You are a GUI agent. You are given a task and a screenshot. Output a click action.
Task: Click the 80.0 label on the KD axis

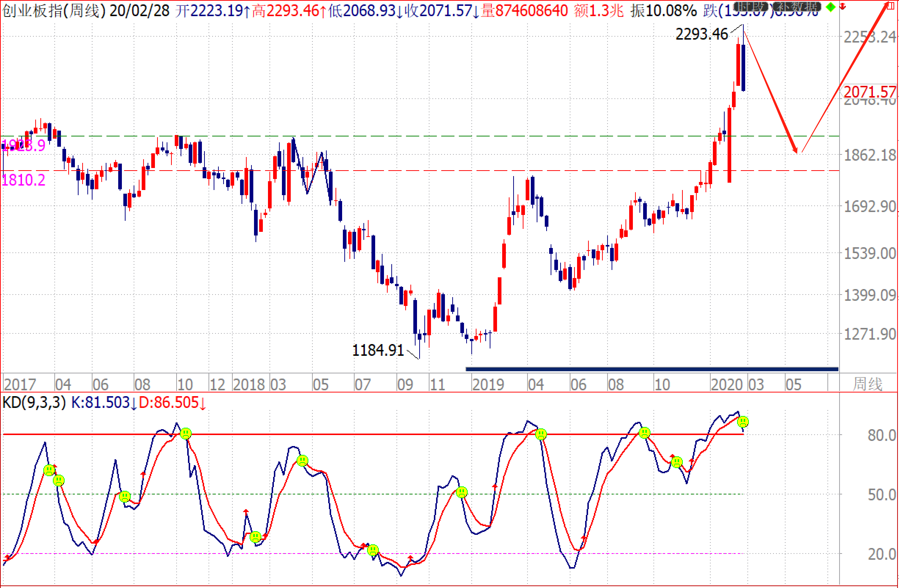pyautogui.click(x=882, y=435)
